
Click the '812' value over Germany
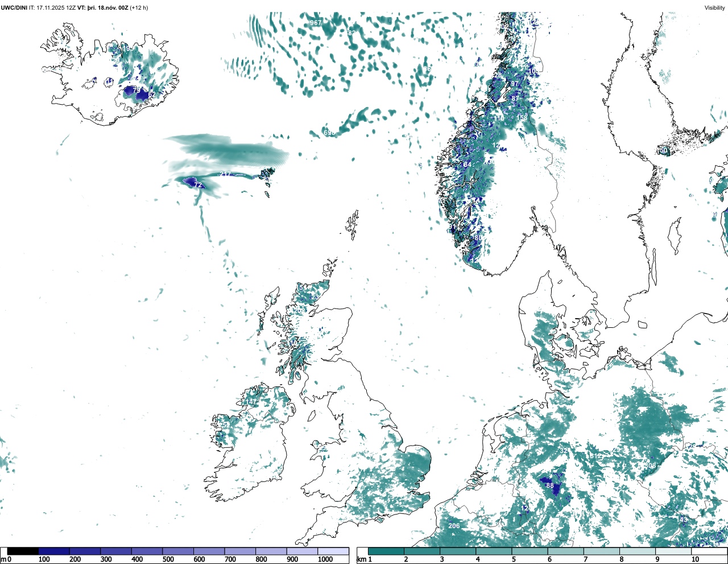click(595, 456)
